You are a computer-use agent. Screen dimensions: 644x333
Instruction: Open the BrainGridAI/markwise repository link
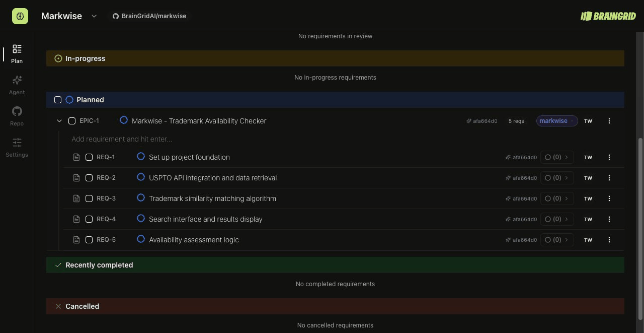point(149,16)
